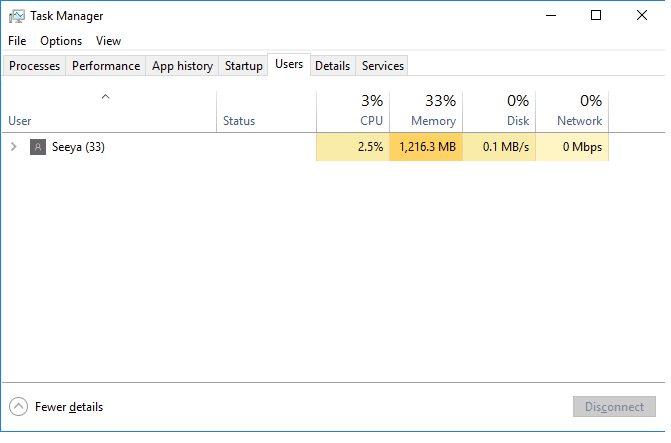Switch to the Startup tab

pos(244,66)
